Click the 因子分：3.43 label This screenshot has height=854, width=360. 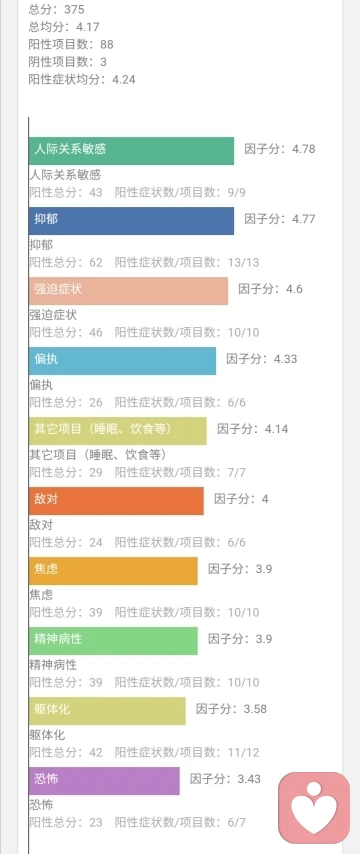coord(225,779)
